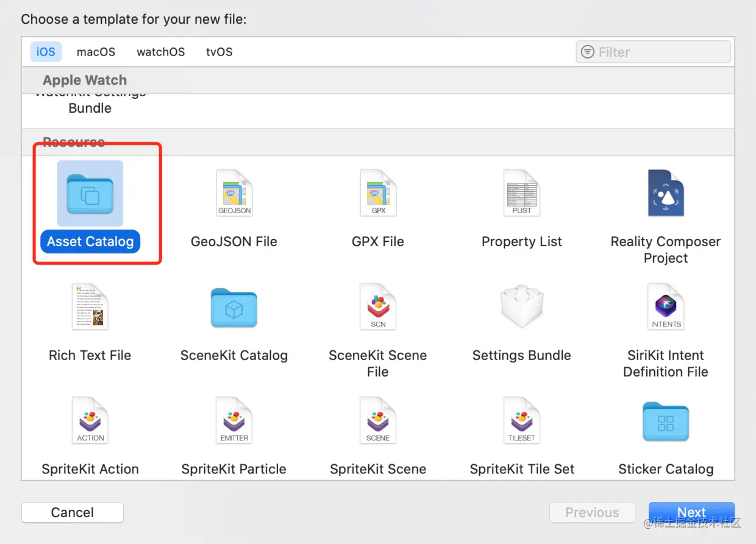Click the filter icon in search field
The width and height of the screenshot is (756, 544).
588,52
